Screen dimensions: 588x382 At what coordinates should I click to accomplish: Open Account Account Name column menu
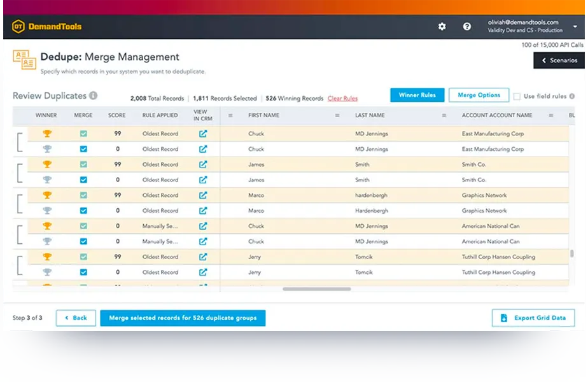point(551,115)
